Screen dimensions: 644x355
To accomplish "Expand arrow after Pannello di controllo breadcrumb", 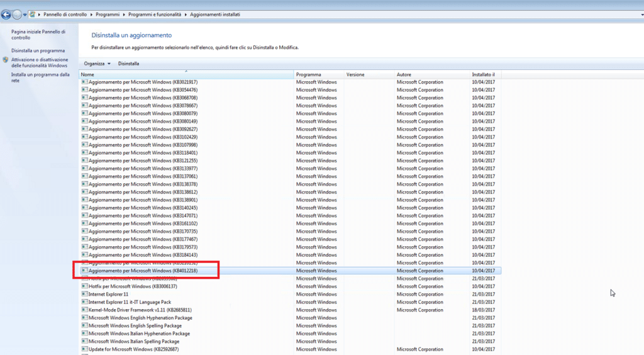I will click(91, 15).
